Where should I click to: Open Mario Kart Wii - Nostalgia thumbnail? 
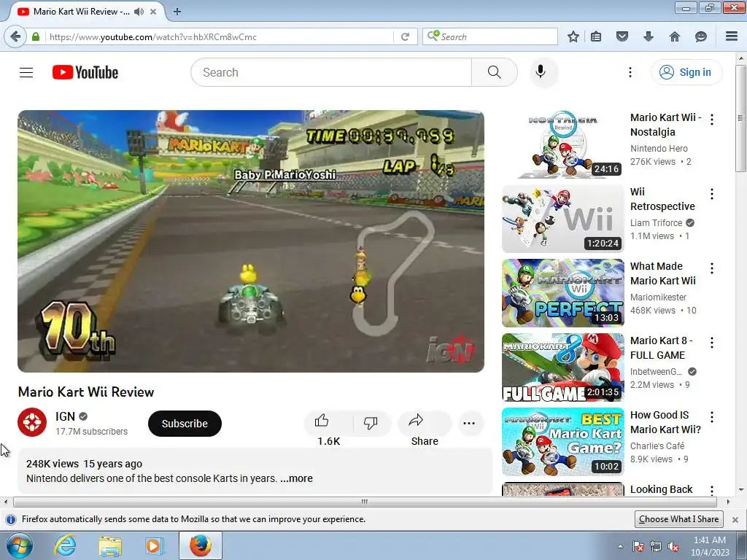(563, 144)
